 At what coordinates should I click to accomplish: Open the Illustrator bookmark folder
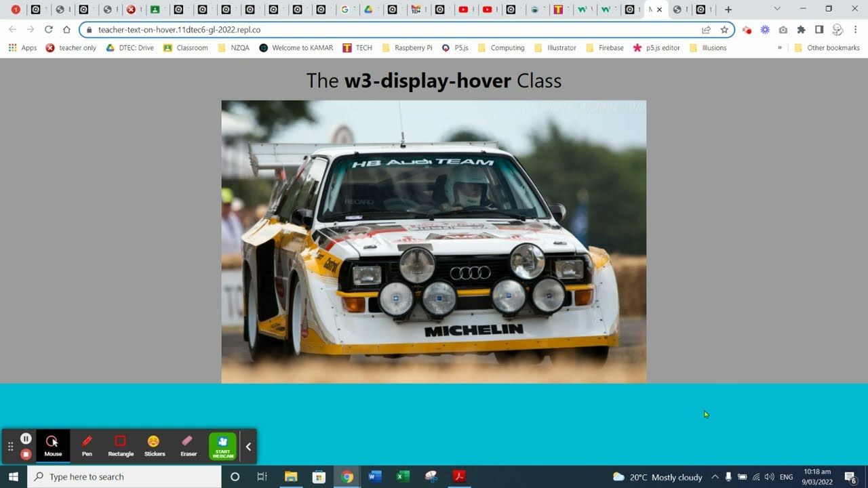[555, 48]
